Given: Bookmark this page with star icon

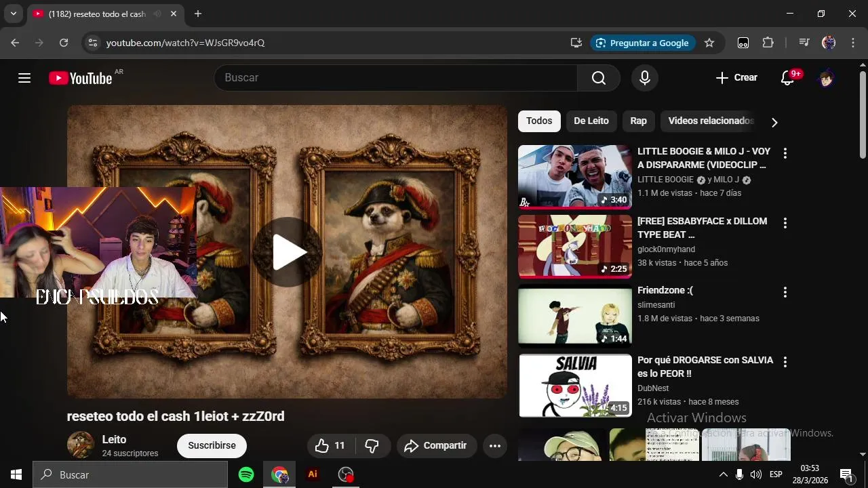Looking at the screenshot, I should (709, 43).
